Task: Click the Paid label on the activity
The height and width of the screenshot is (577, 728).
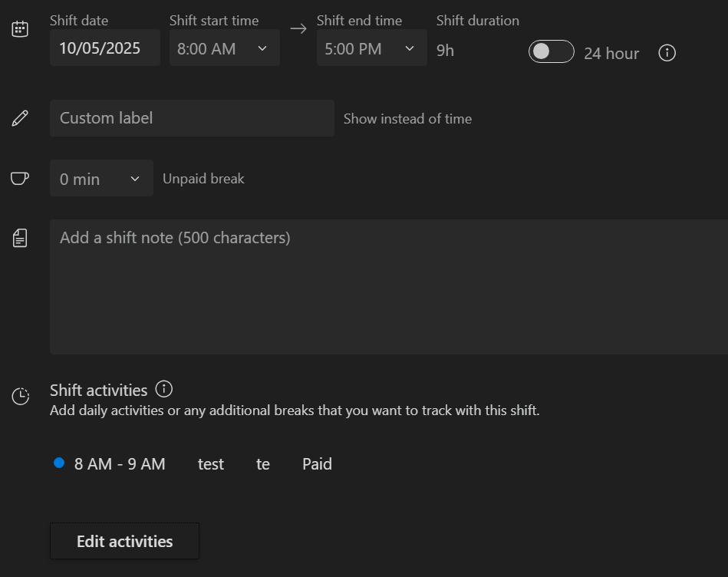Action: pyautogui.click(x=316, y=463)
